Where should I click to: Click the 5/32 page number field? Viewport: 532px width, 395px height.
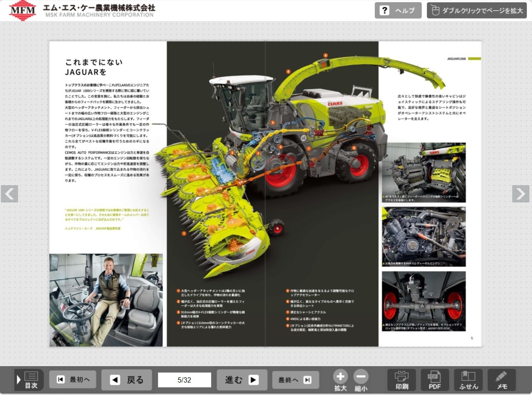pos(184,380)
